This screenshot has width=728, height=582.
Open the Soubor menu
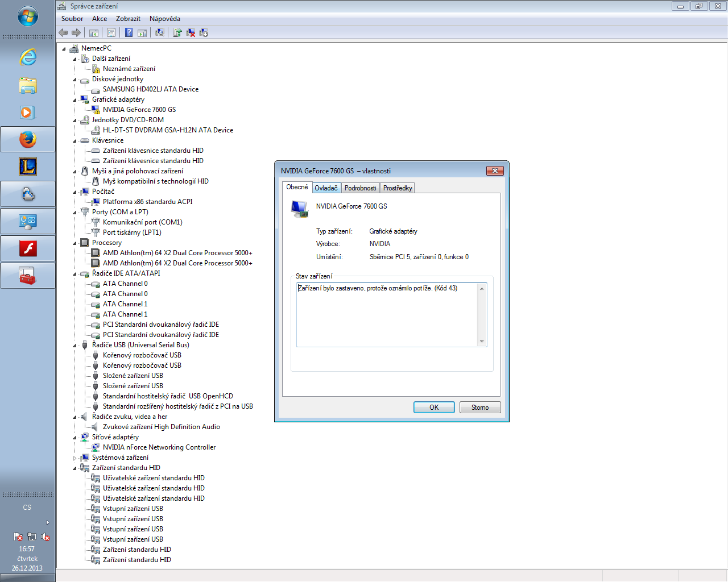click(72, 19)
